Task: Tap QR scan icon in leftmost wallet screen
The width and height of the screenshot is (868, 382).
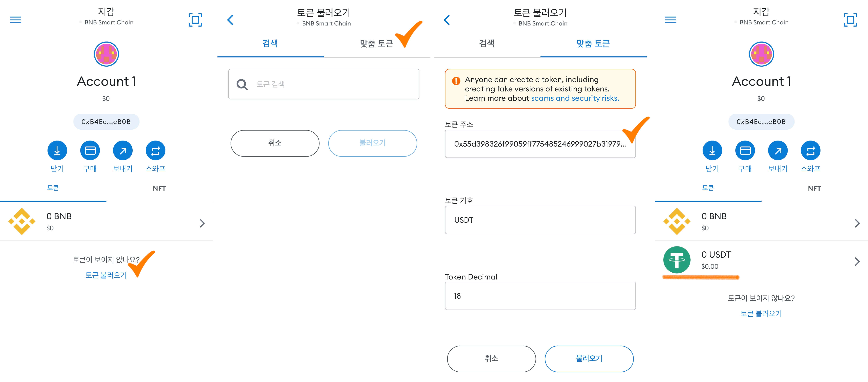Action: pyautogui.click(x=195, y=20)
